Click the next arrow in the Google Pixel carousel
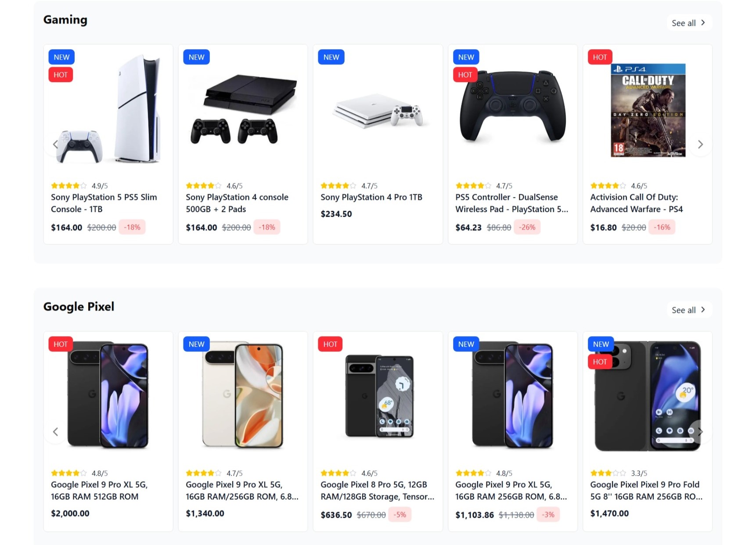The width and height of the screenshot is (756, 545). [700, 431]
